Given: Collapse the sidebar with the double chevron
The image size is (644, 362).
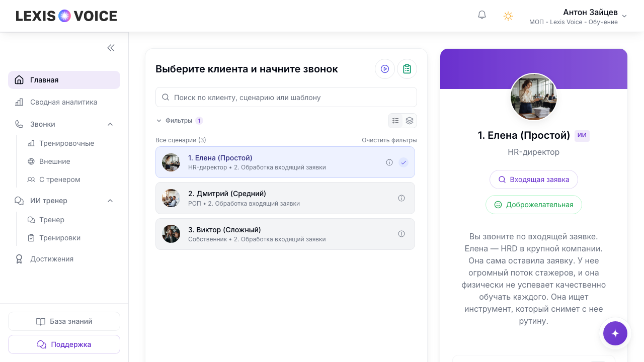Looking at the screenshot, I should tap(111, 48).
